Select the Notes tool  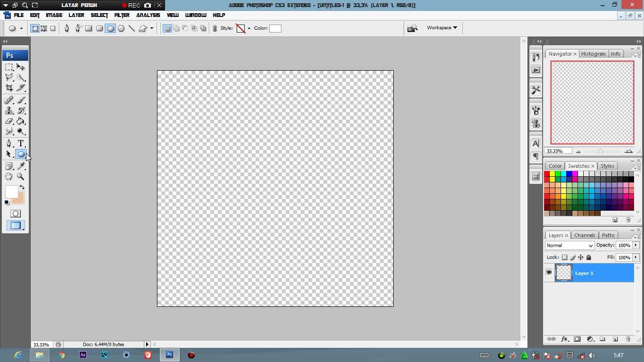pos(9,166)
